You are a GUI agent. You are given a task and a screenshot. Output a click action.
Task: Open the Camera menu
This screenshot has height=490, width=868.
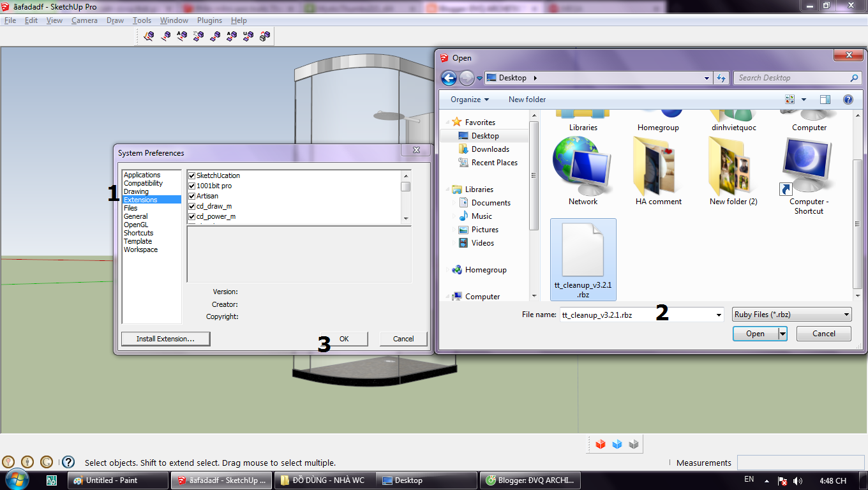(84, 20)
